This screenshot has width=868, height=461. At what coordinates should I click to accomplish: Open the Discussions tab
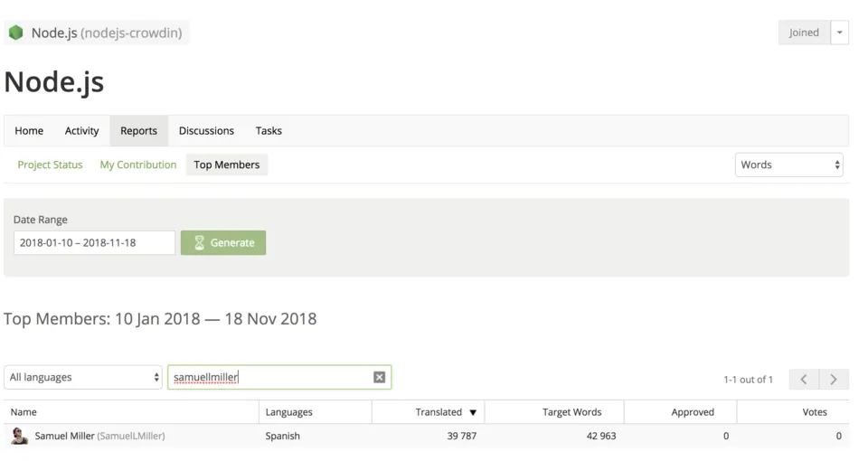[x=206, y=131]
